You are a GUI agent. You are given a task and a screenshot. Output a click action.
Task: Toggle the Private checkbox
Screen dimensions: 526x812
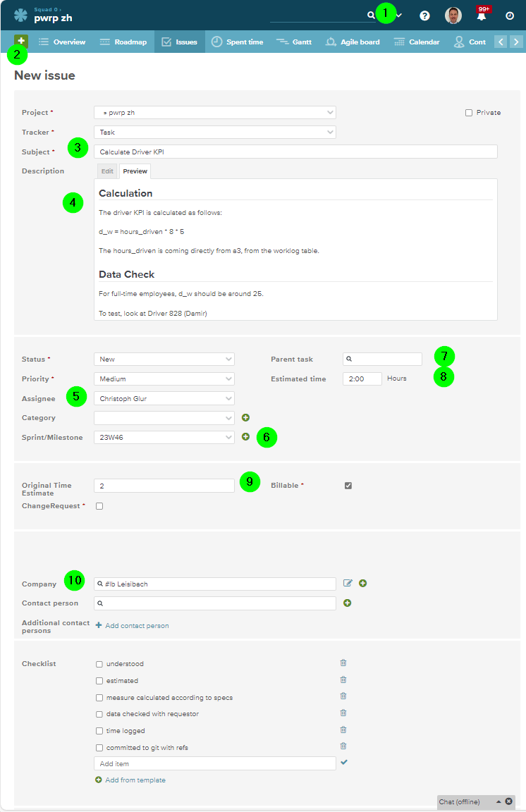click(468, 112)
